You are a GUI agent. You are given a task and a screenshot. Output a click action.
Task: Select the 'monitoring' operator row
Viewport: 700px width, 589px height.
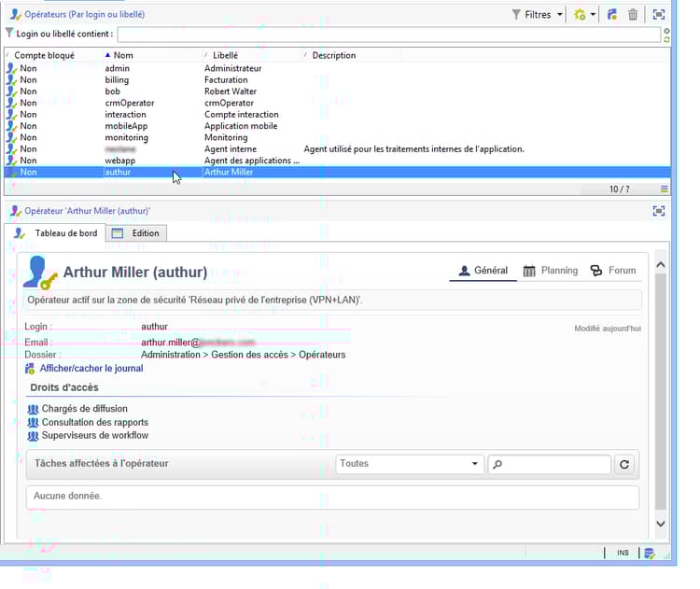(x=337, y=137)
